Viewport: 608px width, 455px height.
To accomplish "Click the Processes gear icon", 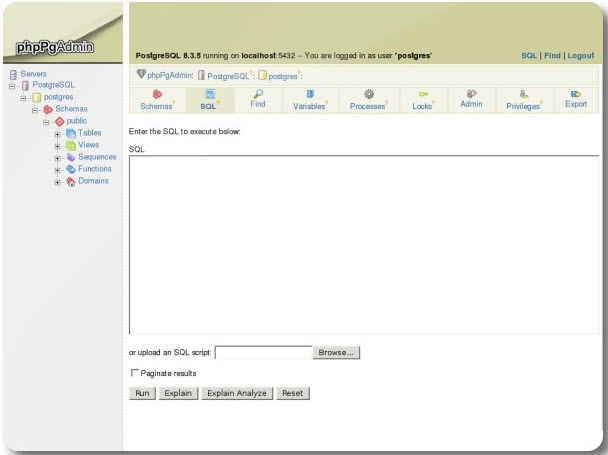I will 368,93.
